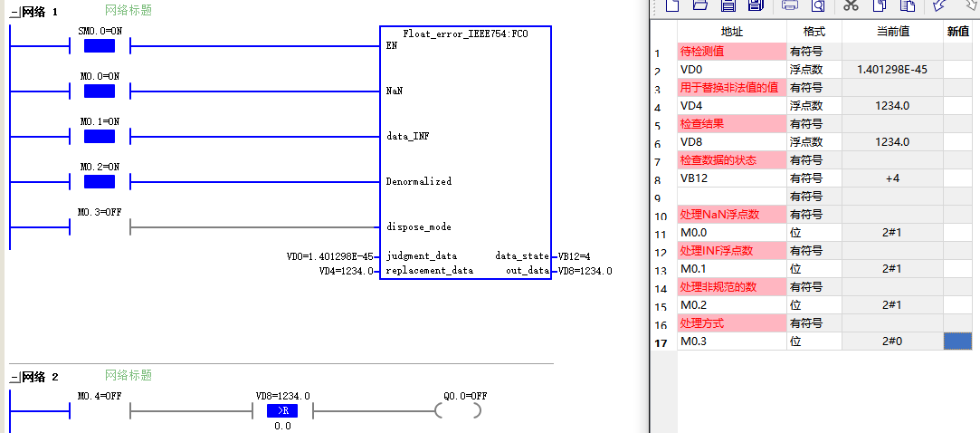Select the SM0.0 normally open contact
The width and height of the screenshot is (980, 433).
tap(100, 45)
